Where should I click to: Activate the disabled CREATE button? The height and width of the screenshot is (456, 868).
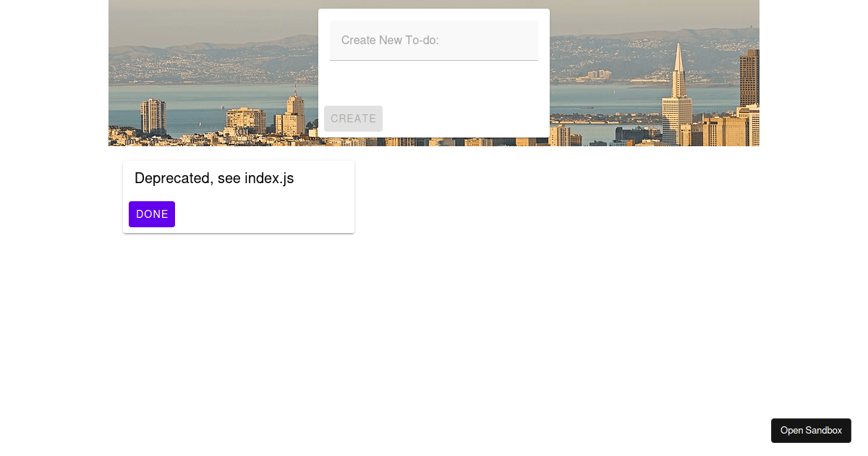pos(353,119)
